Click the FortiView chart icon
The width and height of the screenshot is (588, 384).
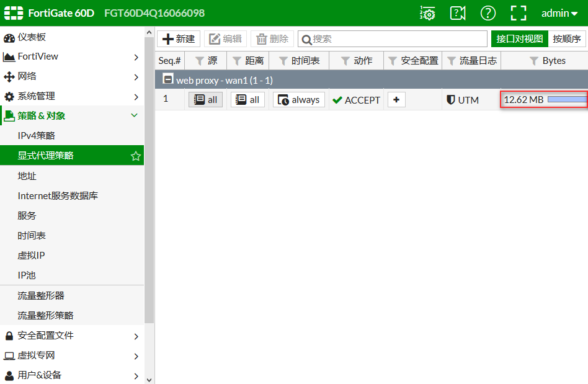(9, 57)
